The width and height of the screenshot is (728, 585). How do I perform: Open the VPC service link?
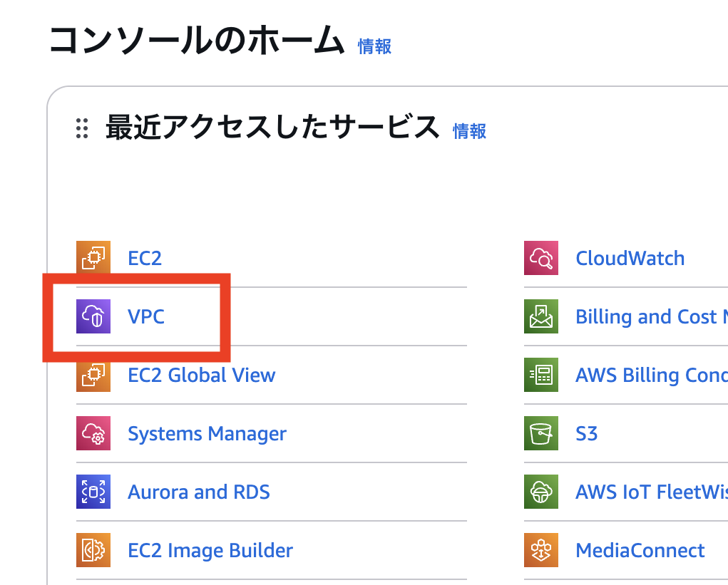(146, 316)
